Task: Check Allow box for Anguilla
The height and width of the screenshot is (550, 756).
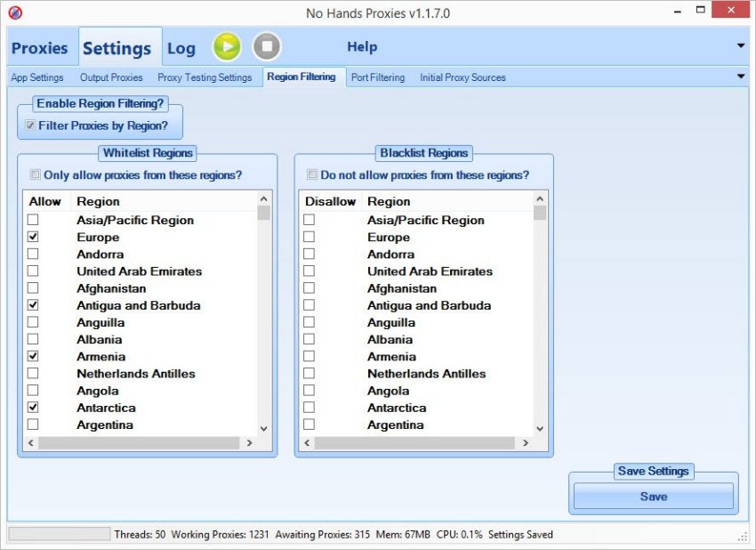Action: coord(33,322)
